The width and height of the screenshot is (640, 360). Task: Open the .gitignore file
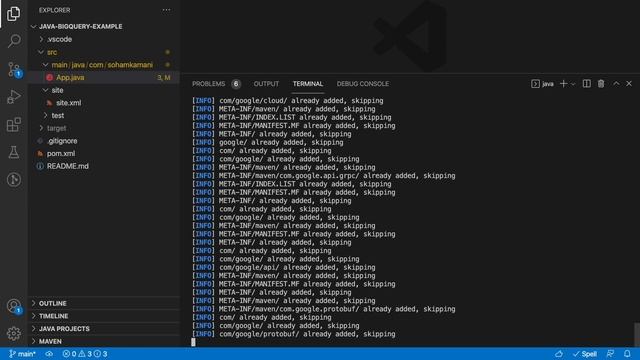click(104, 141)
